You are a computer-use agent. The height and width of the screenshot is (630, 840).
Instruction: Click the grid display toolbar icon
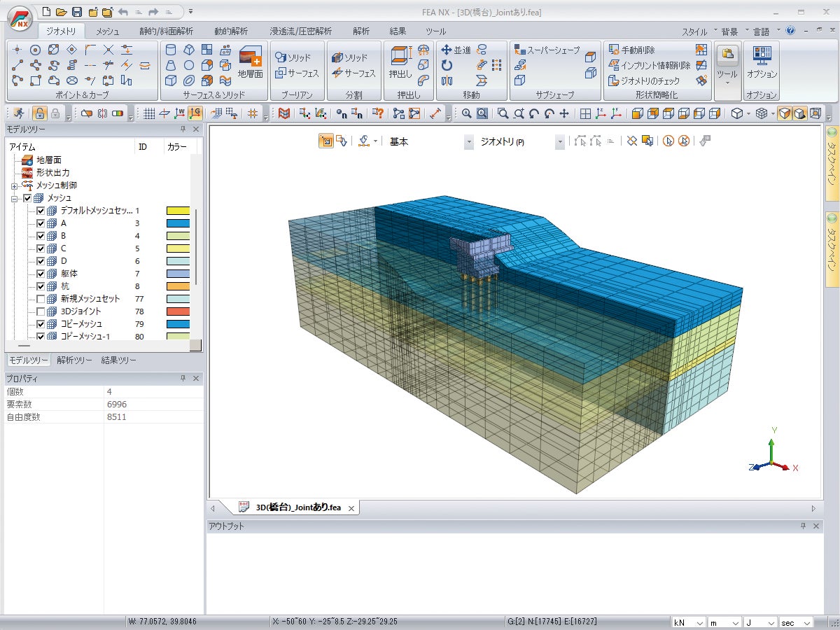point(149,113)
